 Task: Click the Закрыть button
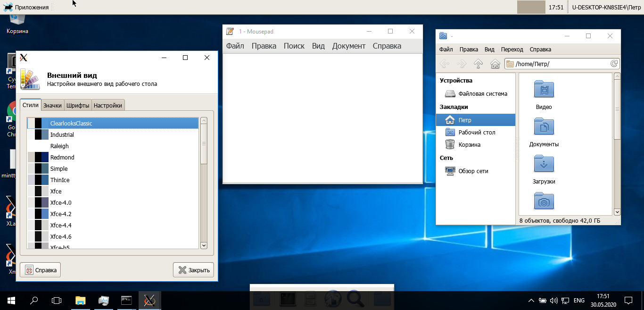point(193,270)
